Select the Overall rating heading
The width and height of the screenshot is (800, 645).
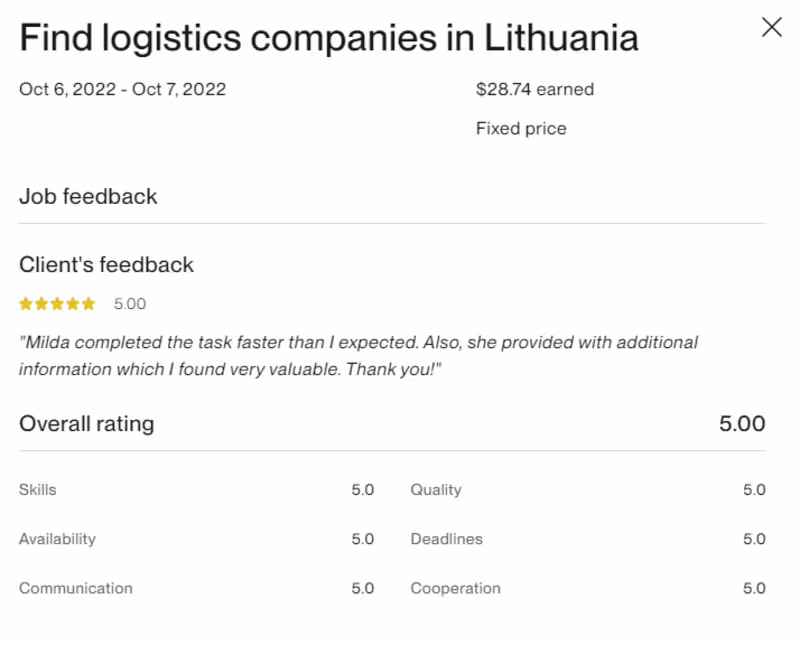pyautogui.click(x=87, y=423)
